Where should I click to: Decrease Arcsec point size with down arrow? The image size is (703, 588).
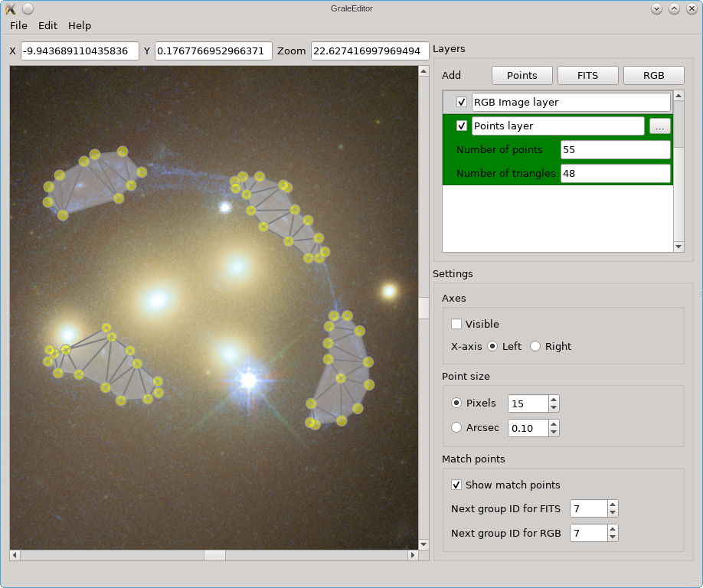pos(554,432)
